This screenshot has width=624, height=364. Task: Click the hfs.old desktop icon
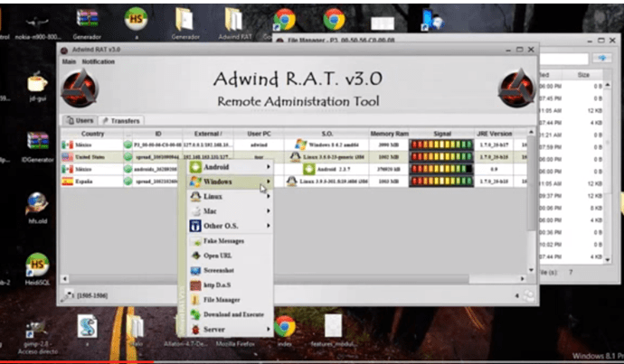(38, 205)
